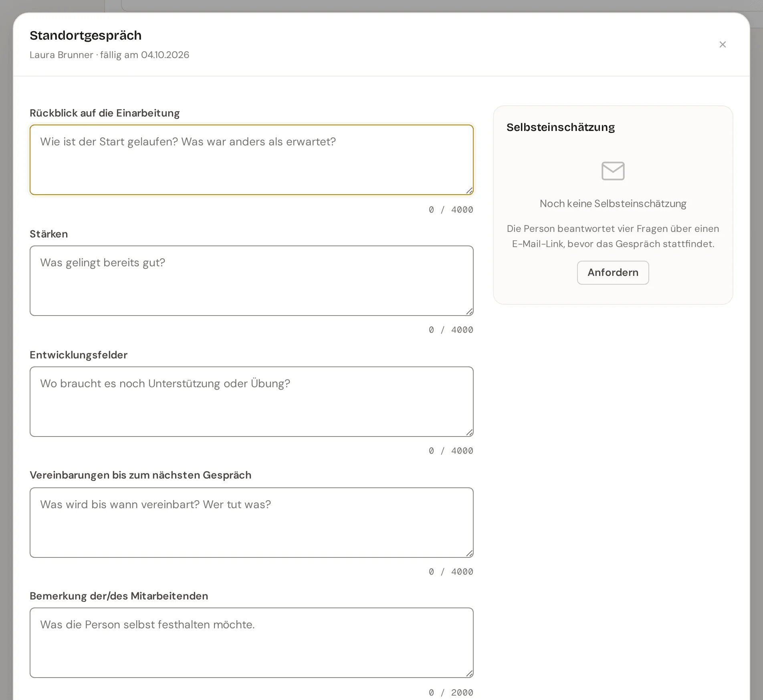
Task: Click 'Noch keine Selbsteinschätzung' text
Action: coord(613,203)
